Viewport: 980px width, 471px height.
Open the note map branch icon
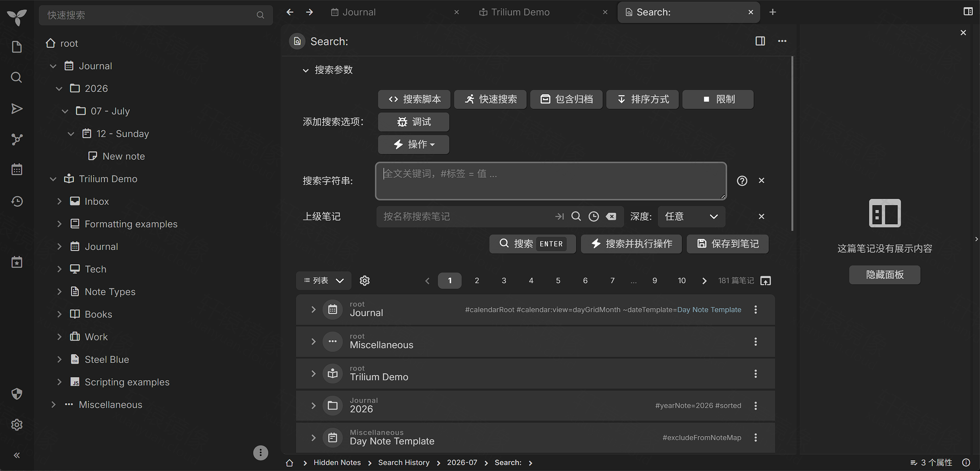[x=17, y=139]
